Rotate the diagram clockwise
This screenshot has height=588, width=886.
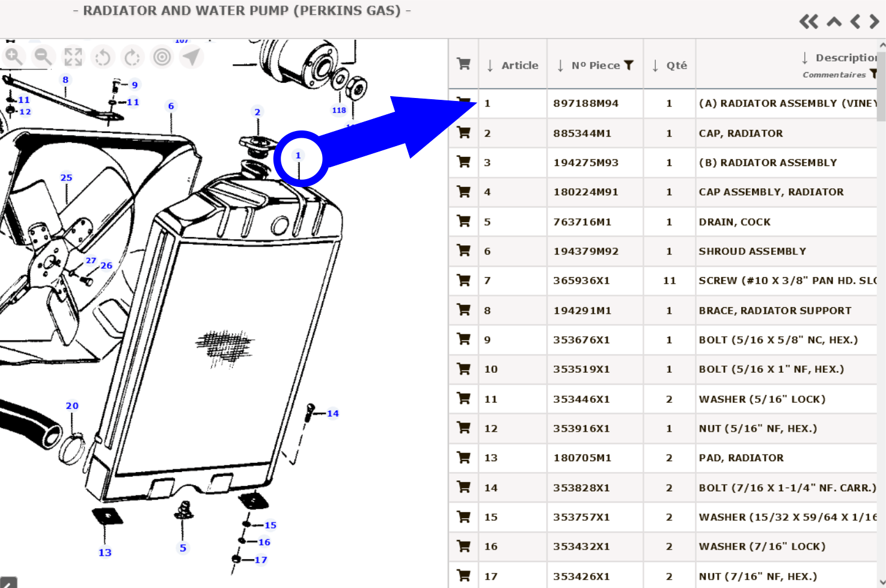click(x=132, y=57)
